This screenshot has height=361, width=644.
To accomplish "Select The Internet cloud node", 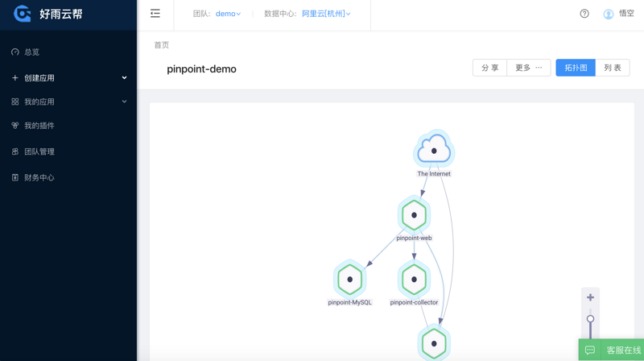I will click(x=434, y=149).
